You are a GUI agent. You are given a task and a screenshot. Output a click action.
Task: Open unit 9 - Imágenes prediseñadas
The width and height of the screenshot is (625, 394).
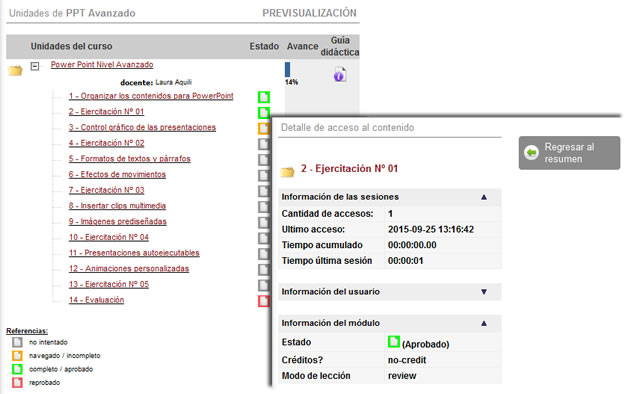[118, 222]
